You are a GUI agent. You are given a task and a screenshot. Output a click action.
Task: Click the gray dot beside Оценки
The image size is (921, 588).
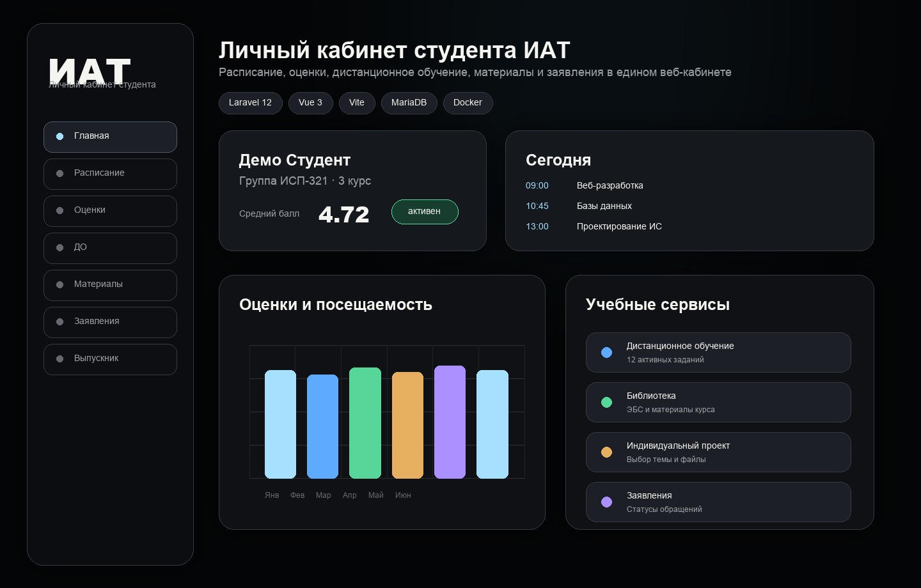click(60, 210)
